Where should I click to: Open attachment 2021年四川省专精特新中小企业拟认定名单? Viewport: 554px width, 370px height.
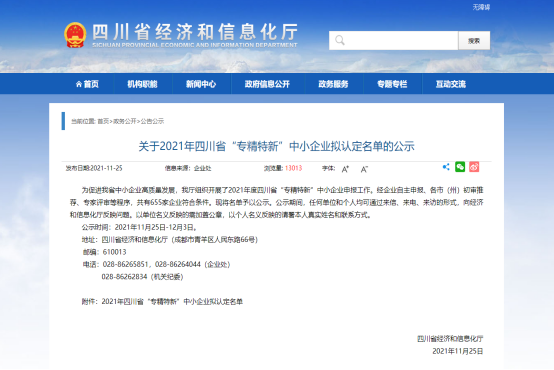(172, 301)
